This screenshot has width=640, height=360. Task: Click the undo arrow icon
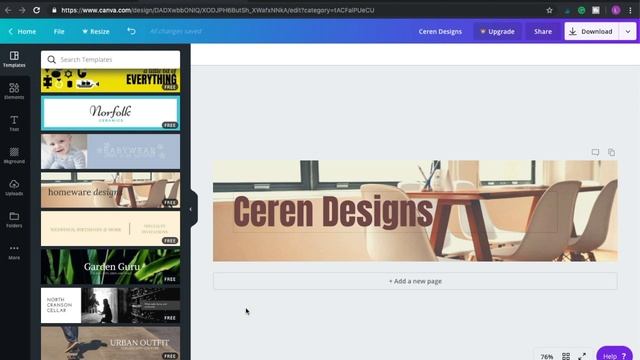[131, 31]
